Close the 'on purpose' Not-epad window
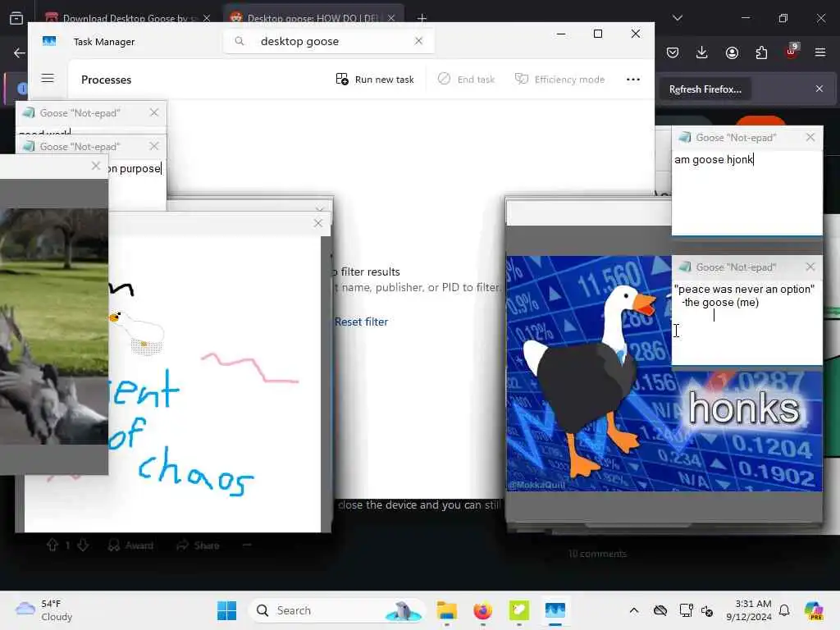Screen dimensions: 840x630 (x=153, y=146)
